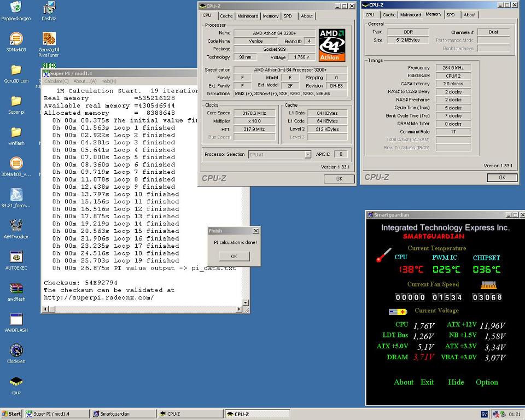Screen dimensions: 525x420
Task: Click DRAM voltage value 3,71V
Action: coord(423,357)
